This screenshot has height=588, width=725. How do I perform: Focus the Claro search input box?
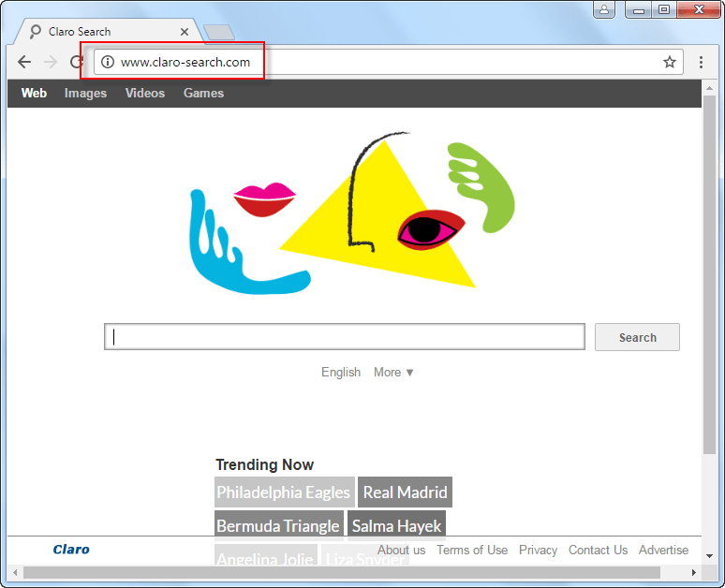(x=345, y=337)
